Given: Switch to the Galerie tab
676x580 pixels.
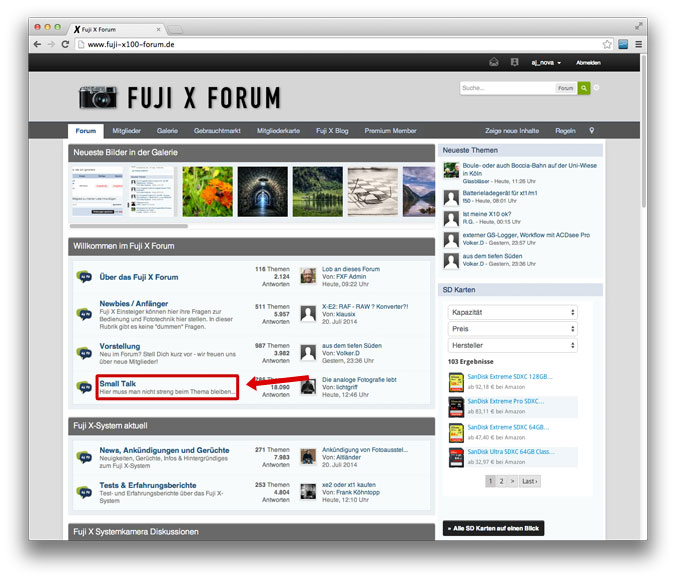Looking at the screenshot, I should [x=167, y=131].
